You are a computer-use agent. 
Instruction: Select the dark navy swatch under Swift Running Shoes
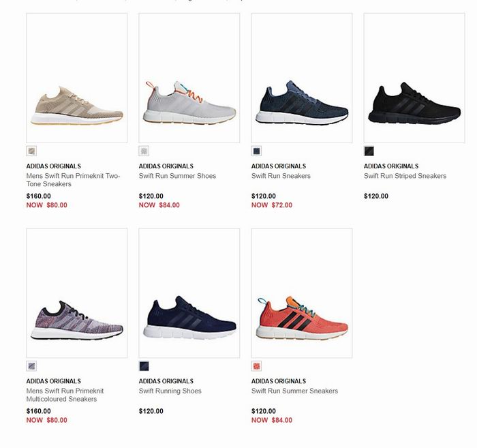click(144, 366)
